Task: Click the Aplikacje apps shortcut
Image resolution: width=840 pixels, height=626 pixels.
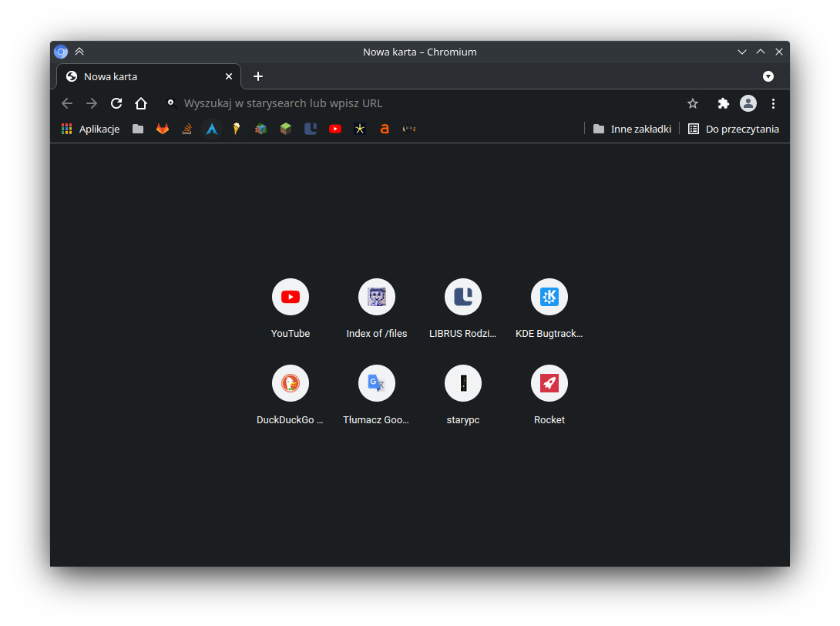Action: coord(91,129)
